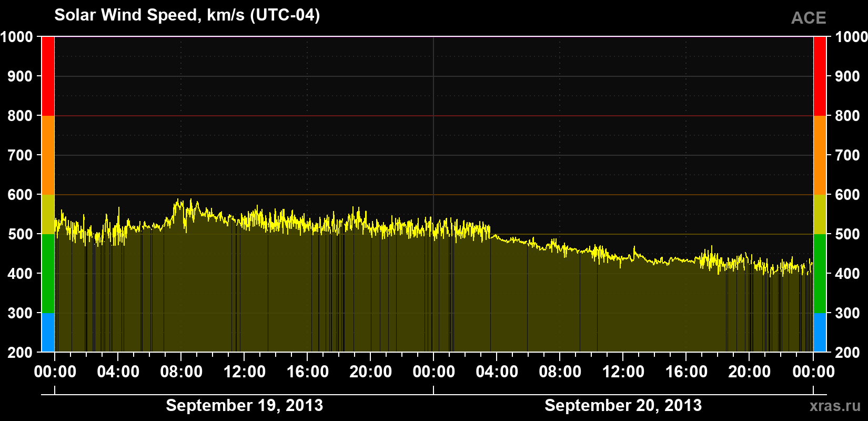This screenshot has width=868, height=421.
Task: Pick the green 300–500 band on right scale
Action: pyautogui.click(x=820, y=274)
